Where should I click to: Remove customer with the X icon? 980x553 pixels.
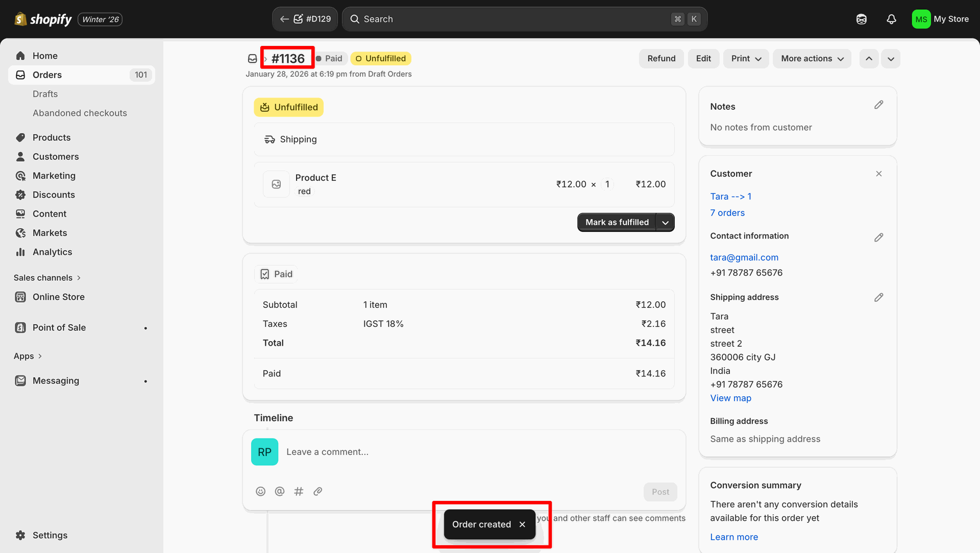(x=878, y=174)
